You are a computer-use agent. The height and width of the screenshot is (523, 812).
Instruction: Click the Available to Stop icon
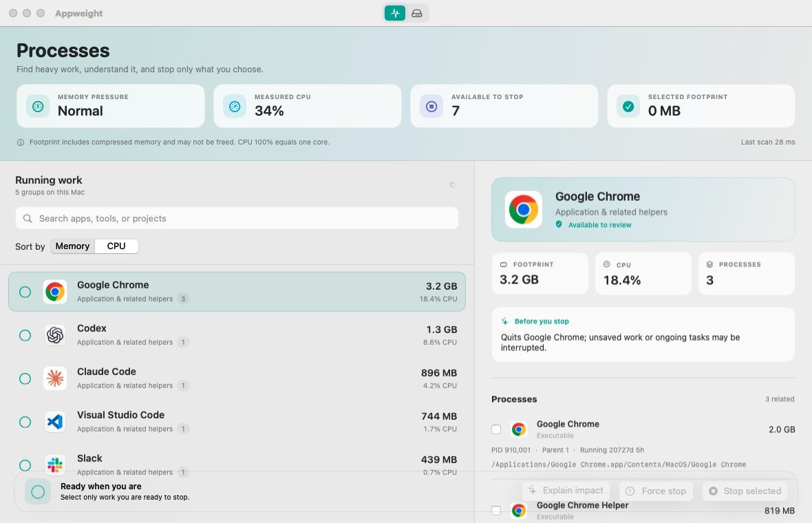tap(431, 106)
